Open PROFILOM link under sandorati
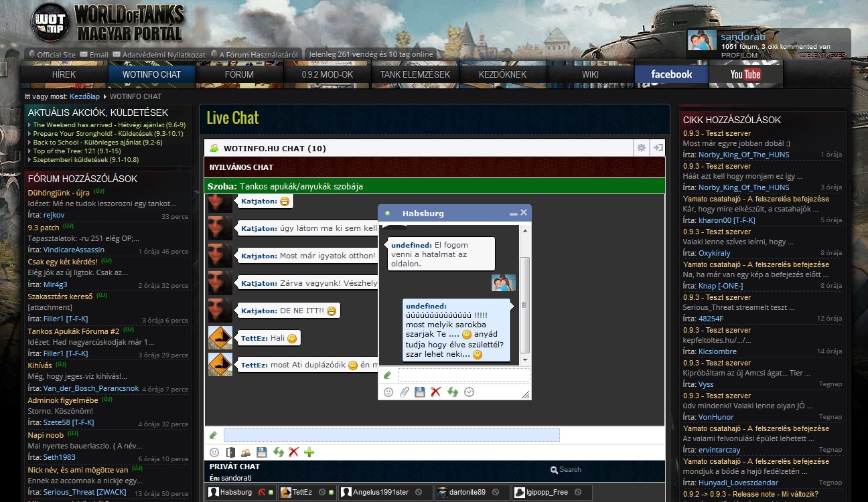868x502 pixels. 739,56
